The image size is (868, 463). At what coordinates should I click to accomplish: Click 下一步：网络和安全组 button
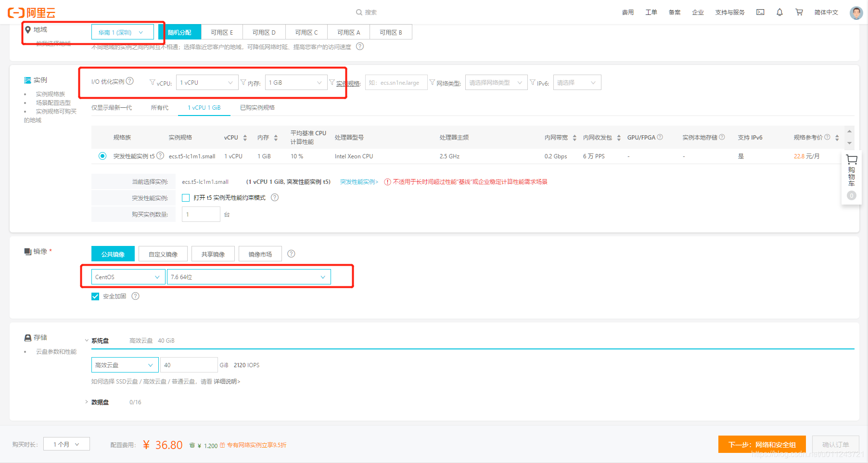[x=762, y=444]
